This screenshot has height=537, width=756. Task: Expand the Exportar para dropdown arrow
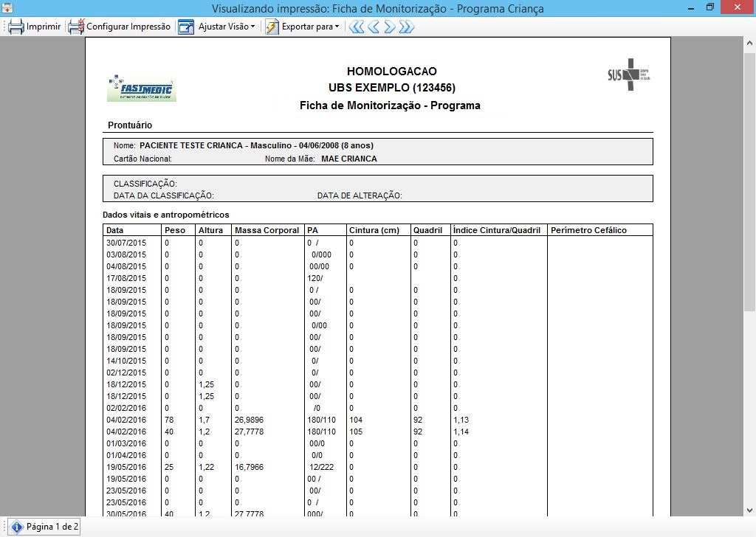(x=337, y=27)
